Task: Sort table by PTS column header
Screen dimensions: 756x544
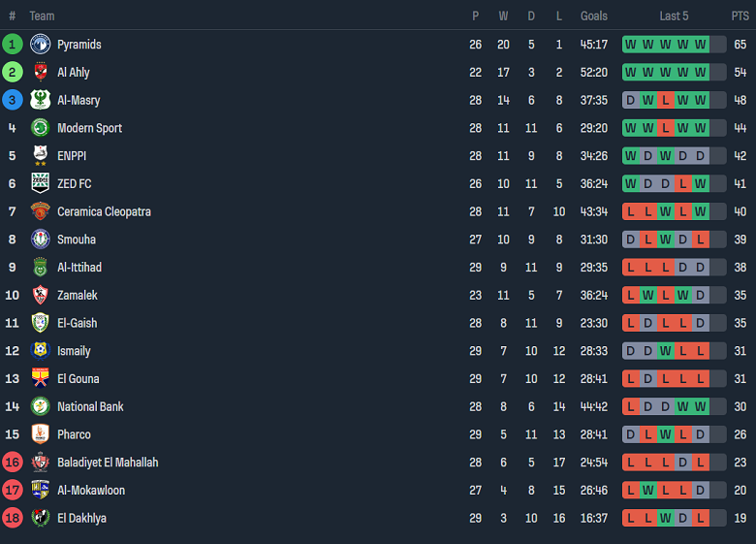Action: pos(740,16)
